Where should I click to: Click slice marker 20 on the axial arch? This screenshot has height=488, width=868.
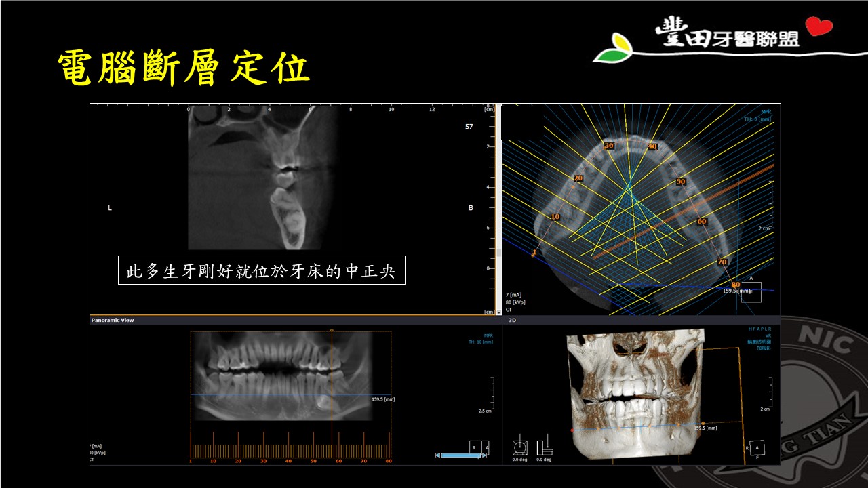(577, 178)
